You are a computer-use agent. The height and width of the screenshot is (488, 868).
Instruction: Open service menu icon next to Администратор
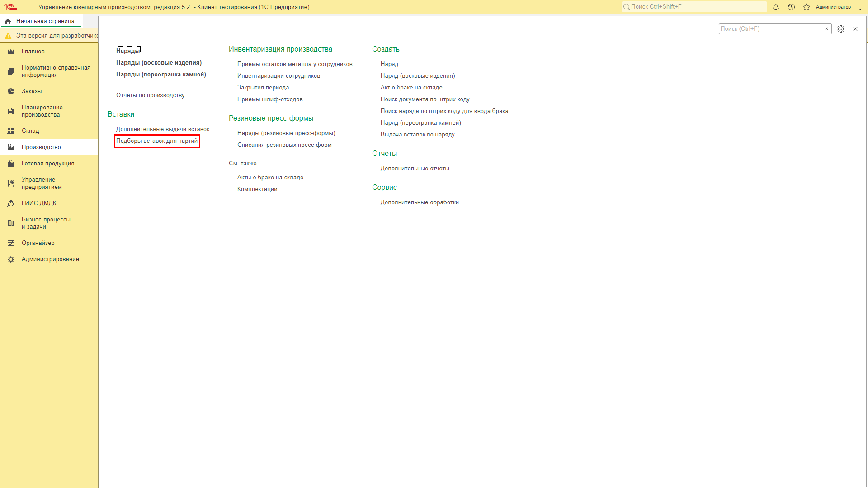[x=860, y=7]
